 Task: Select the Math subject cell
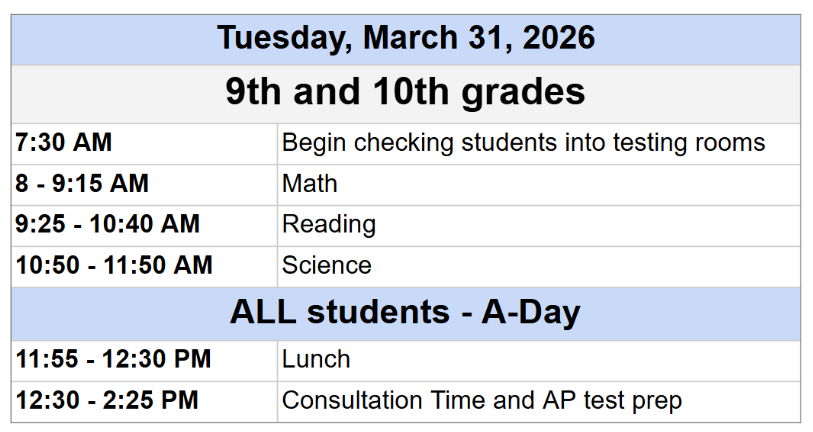pyautogui.click(x=310, y=184)
